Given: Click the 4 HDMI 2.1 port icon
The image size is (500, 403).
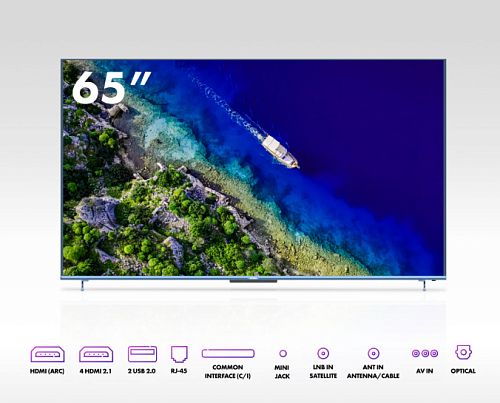Looking at the screenshot, I should (x=96, y=354).
